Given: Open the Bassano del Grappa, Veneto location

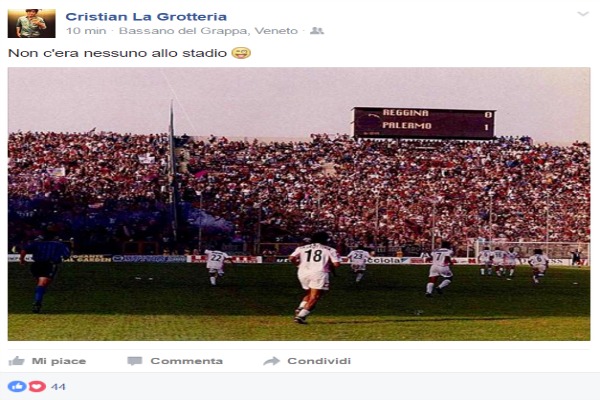Looking at the screenshot, I should (208, 31).
